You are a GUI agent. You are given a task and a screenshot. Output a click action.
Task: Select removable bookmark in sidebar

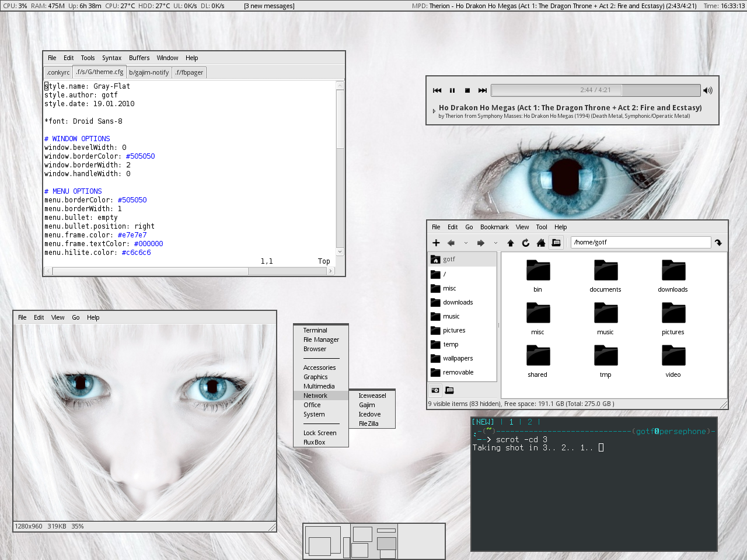click(x=462, y=372)
